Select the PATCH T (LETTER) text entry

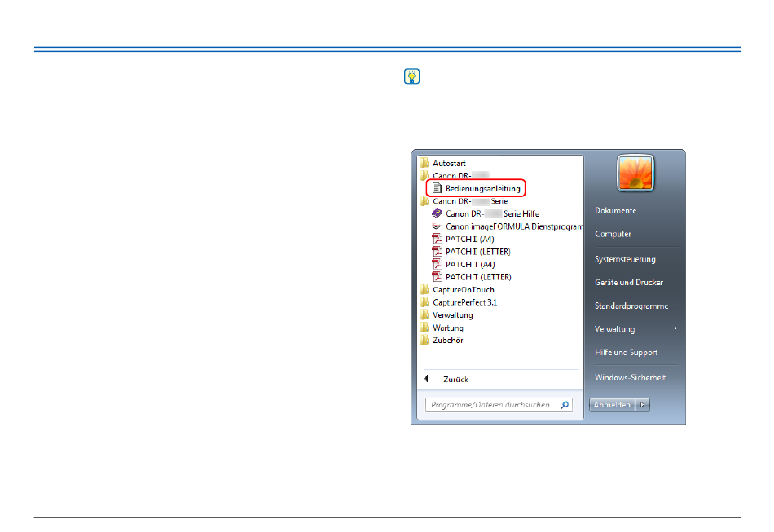tap(478, 277)
